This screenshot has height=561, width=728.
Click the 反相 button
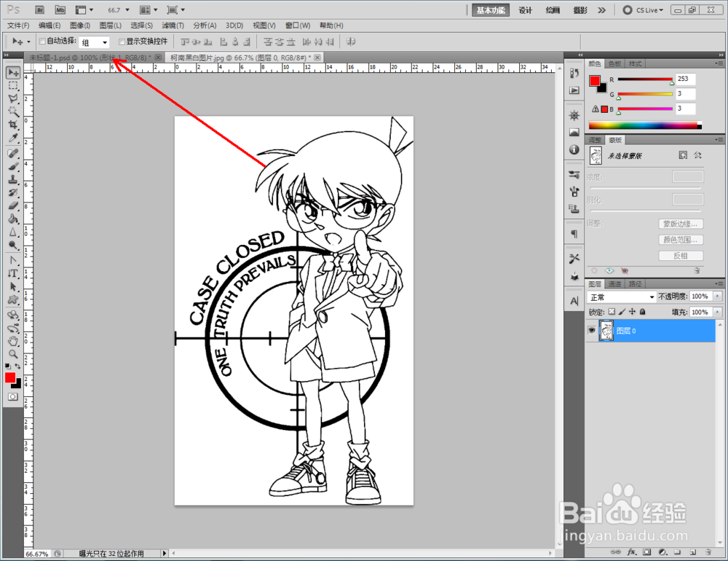[681, 256]
